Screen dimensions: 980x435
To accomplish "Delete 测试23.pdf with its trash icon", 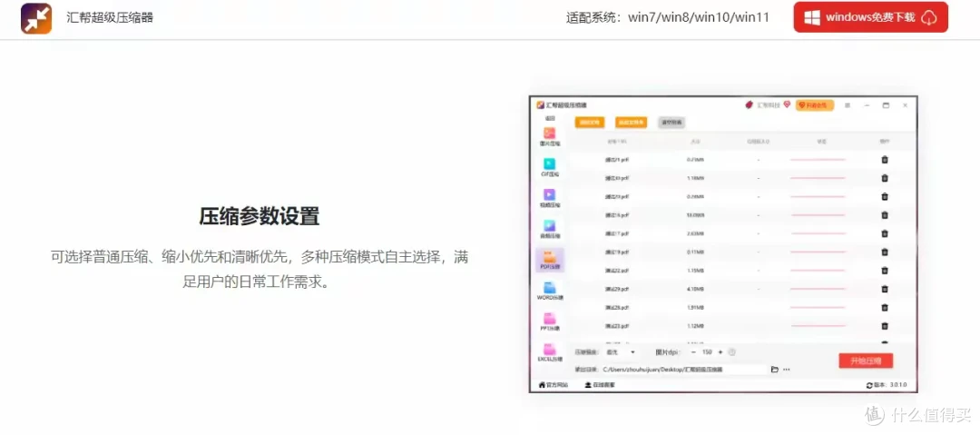I will (885, 326).
